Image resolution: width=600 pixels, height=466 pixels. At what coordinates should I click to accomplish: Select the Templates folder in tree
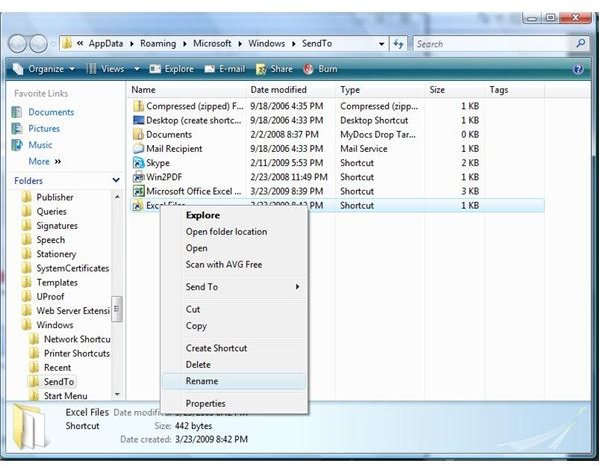point(57,282)
